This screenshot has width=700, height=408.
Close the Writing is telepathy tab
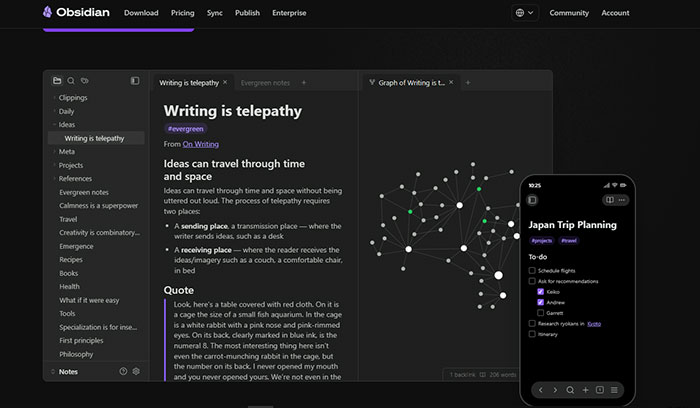pos(225,82)
